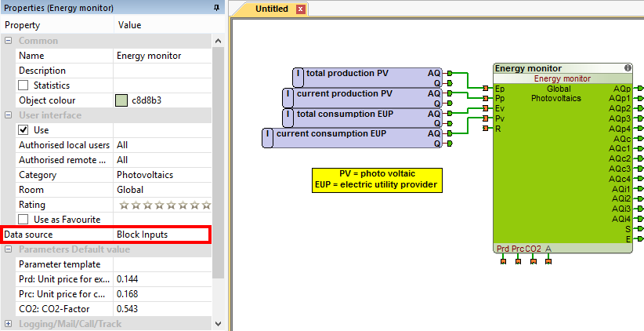Click the AQp output connector on Energy monitor
The width and height of the screenshot is (644, 331).
coord(640,89)
